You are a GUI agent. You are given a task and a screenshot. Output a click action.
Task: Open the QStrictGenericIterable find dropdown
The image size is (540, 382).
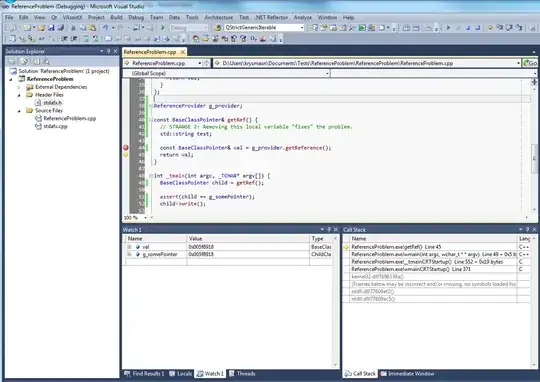302,28
